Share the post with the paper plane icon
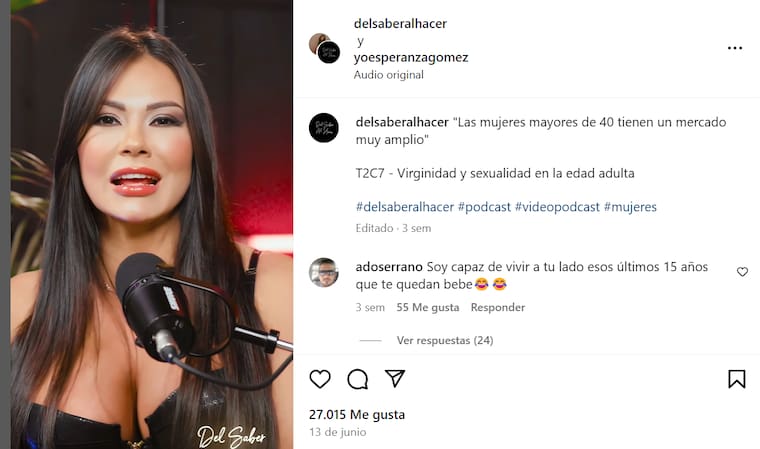The image size is (760, 449). [x=395, y=378]
